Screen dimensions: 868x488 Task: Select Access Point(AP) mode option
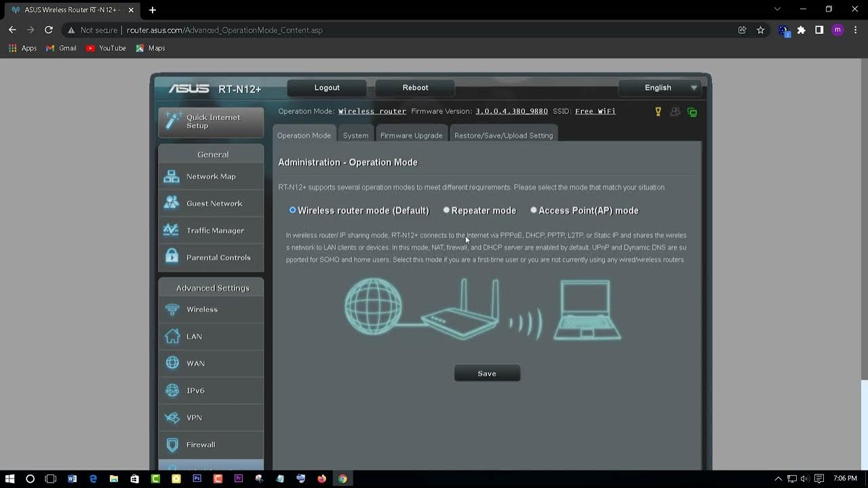(x=534, y=210)
